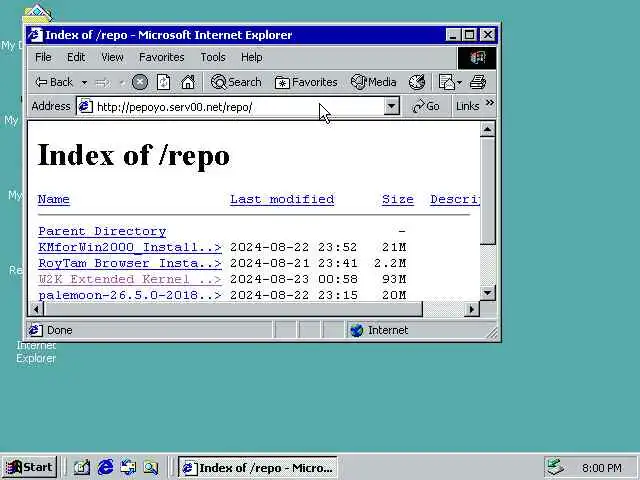Click the vertical scrollbar thumb
The height and width of the screenshot is (480, 640).
click(487, 191)
